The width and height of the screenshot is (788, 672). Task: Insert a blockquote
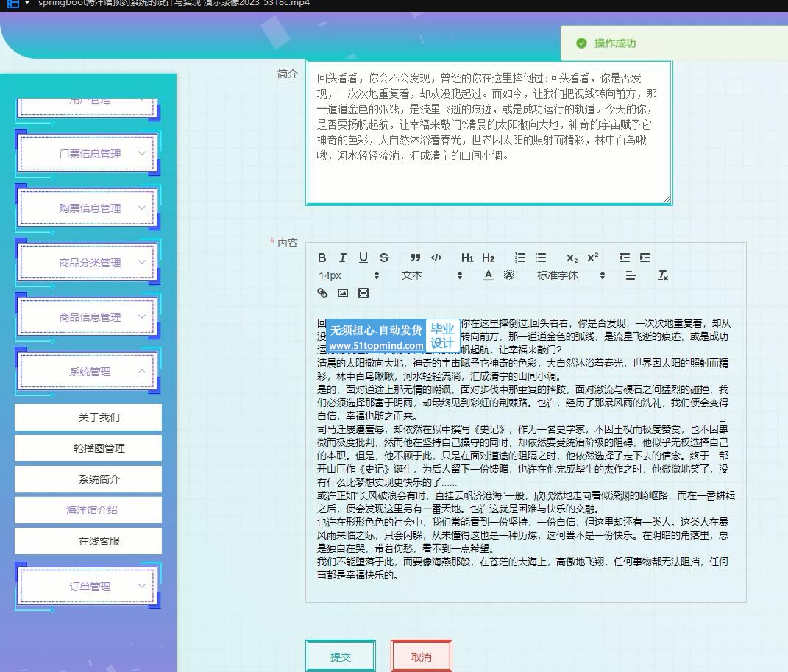click(416, 258)
